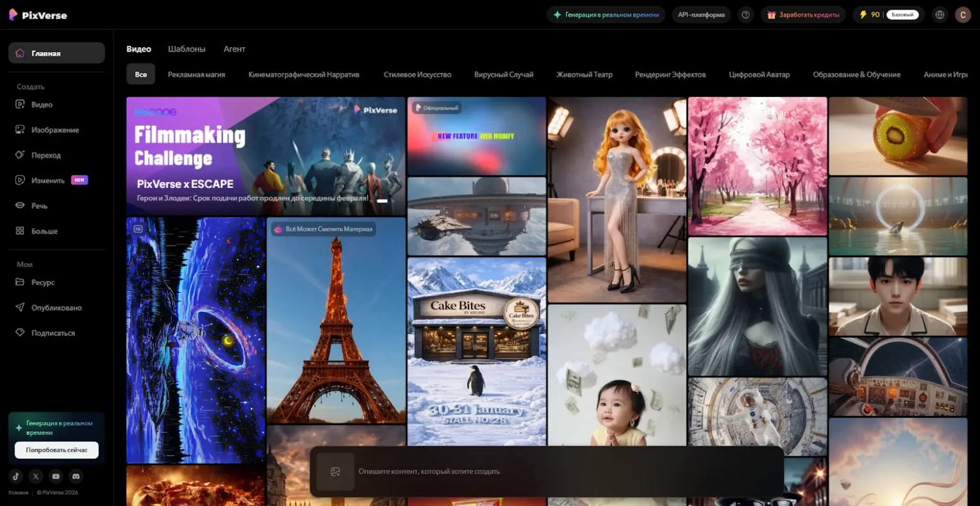This screenshot has width=980, height=506.
Task: Open the Речь speech tool
Action: (40, 205)
